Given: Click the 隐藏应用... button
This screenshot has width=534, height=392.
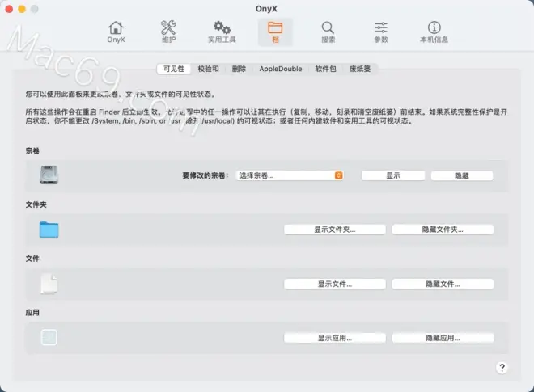Looking at the screenshot, I should click(443, 338).
